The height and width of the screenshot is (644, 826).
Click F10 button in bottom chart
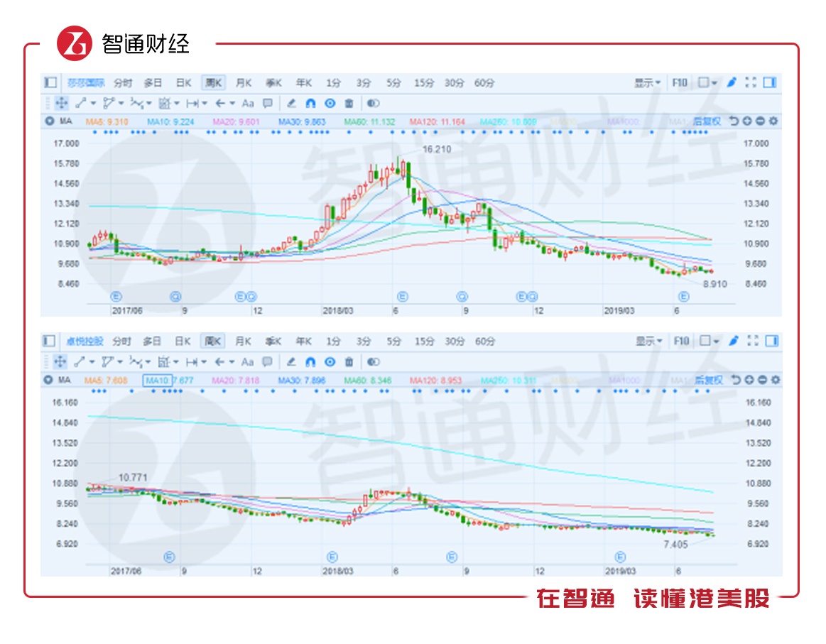pyautogui.click(x=681, y=342)
